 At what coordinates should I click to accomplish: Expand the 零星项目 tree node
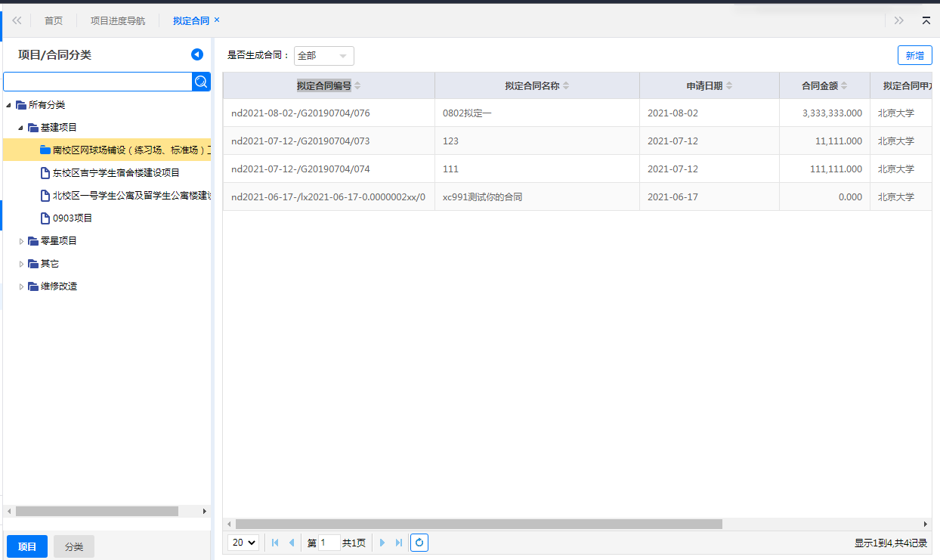pos(21,241)
